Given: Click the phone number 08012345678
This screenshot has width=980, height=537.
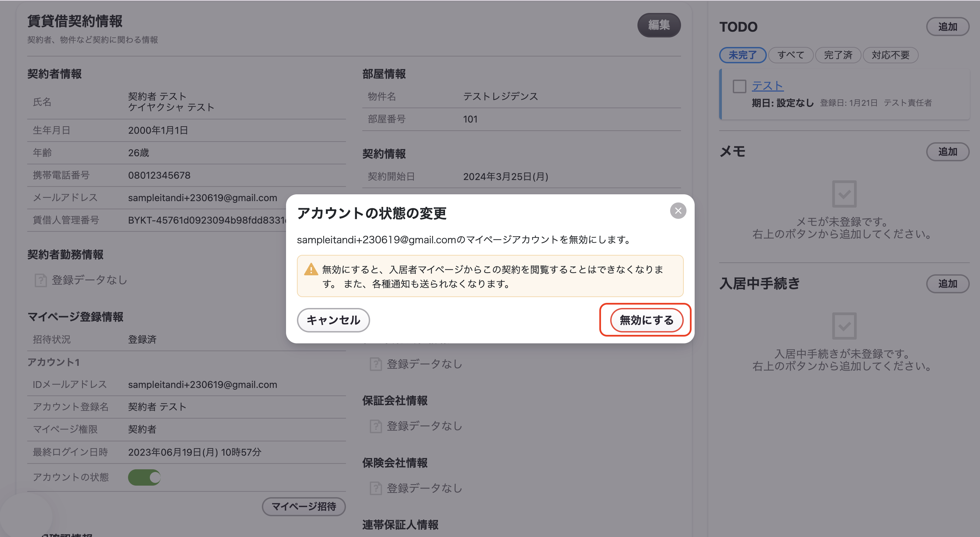Looking at the screenshot, I should [159, 175].
